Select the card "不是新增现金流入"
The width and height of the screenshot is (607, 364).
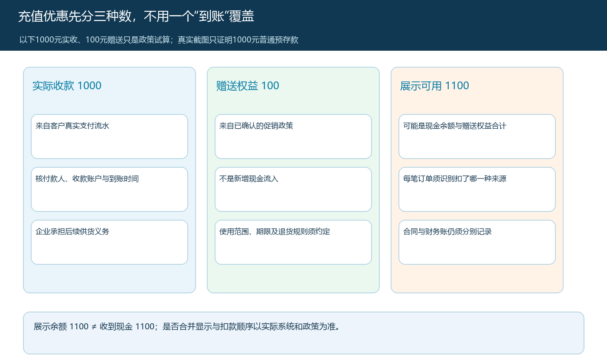click(x=293, y=189)
